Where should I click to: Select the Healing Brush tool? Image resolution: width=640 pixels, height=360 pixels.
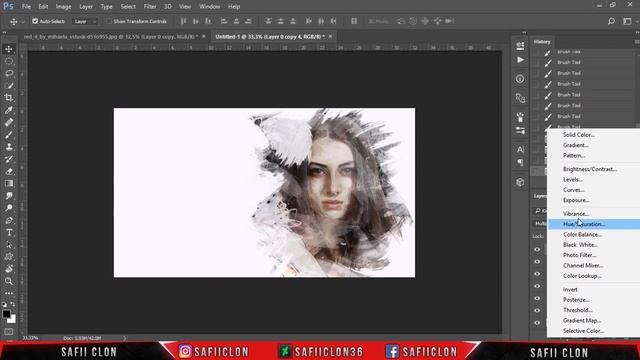click(9, 122)
